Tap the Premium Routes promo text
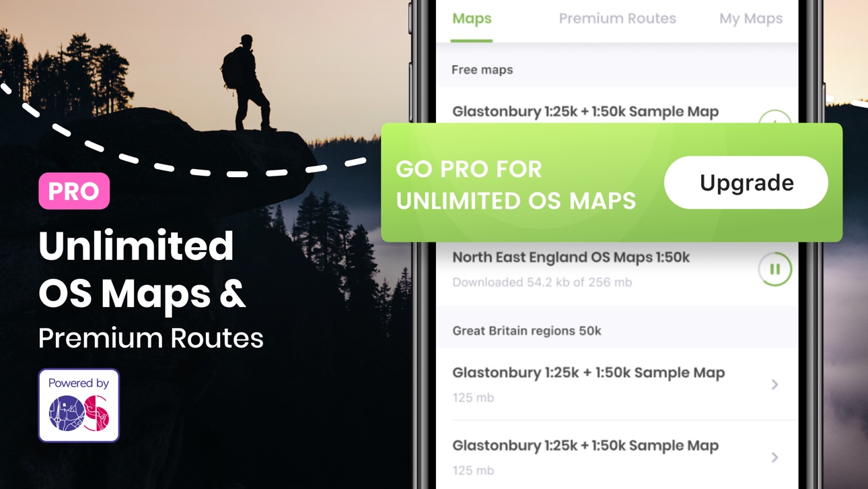The width and height of the screenshot is (868, 489). (x=151, y=338)
